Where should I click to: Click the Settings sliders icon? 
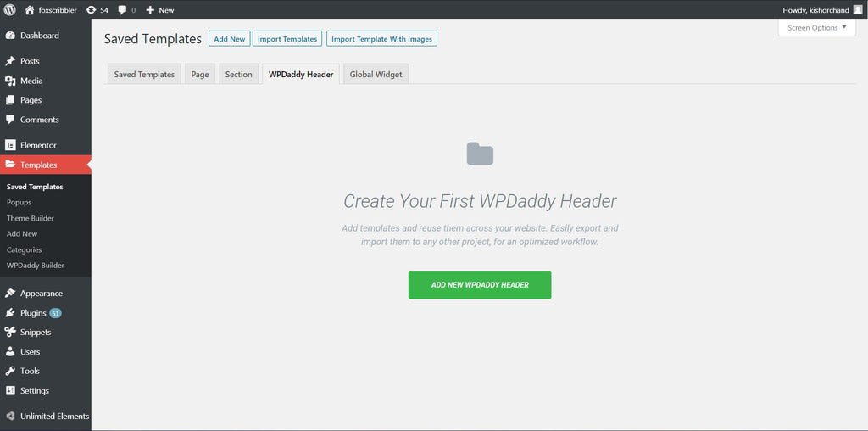coord(10,390)
